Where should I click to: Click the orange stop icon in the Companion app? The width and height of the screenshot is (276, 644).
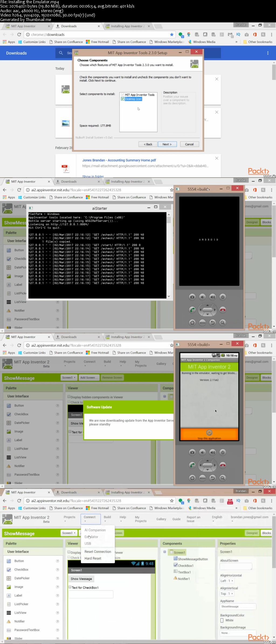(x=209, y=432)
